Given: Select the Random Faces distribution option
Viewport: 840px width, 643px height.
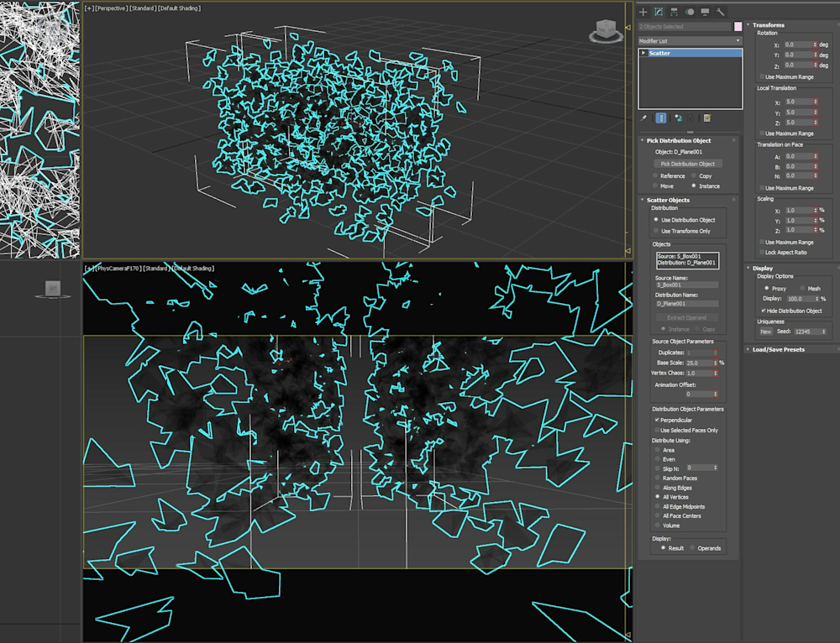Looking at the screenshot, I should [x=656, y=478].
